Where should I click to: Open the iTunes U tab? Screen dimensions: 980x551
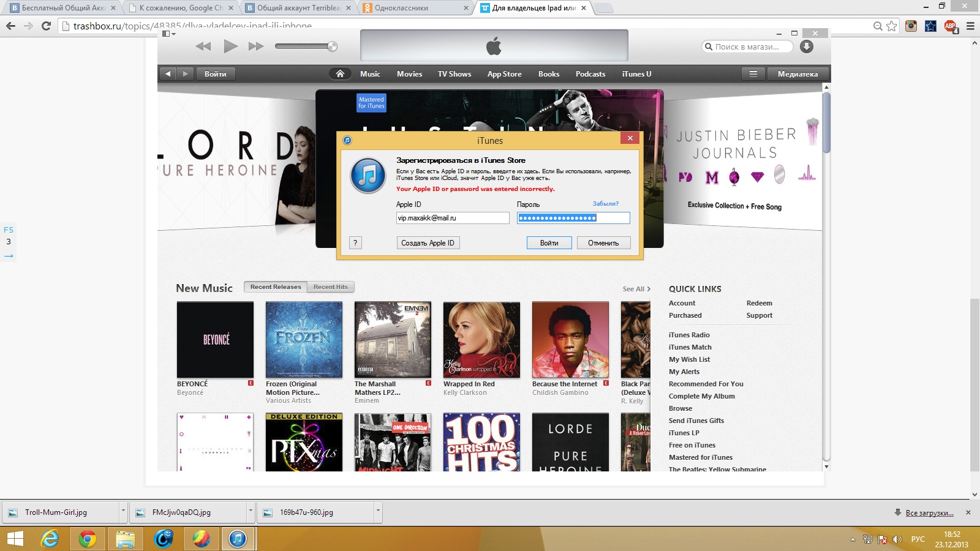pos(636,73)
